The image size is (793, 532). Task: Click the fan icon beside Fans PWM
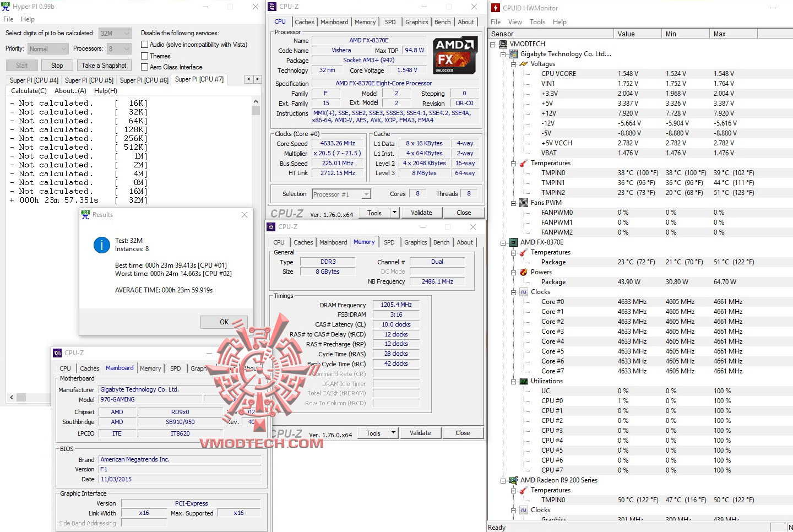[524, 203]
